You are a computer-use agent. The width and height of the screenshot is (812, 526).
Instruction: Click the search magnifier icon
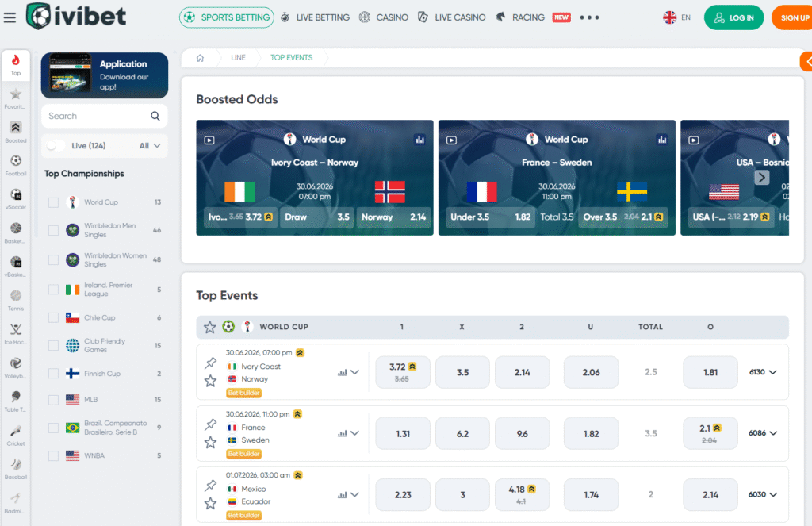[x=155, y=116]
